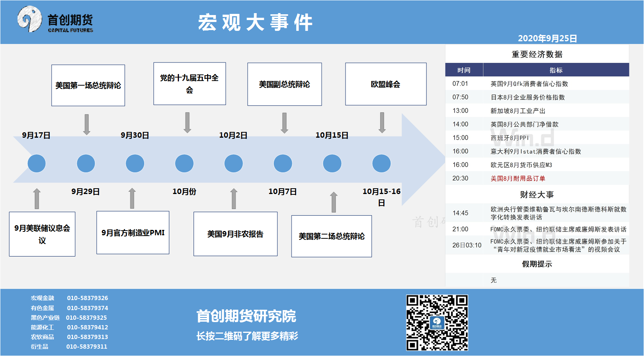Select the 10月15-16日 timeline dot

[x=382, y=164]
